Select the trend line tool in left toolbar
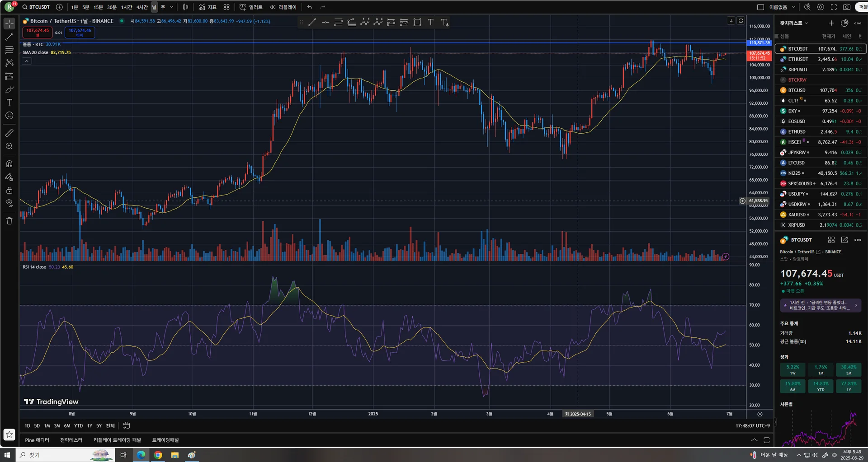868x462 pixels. [9, 37]
